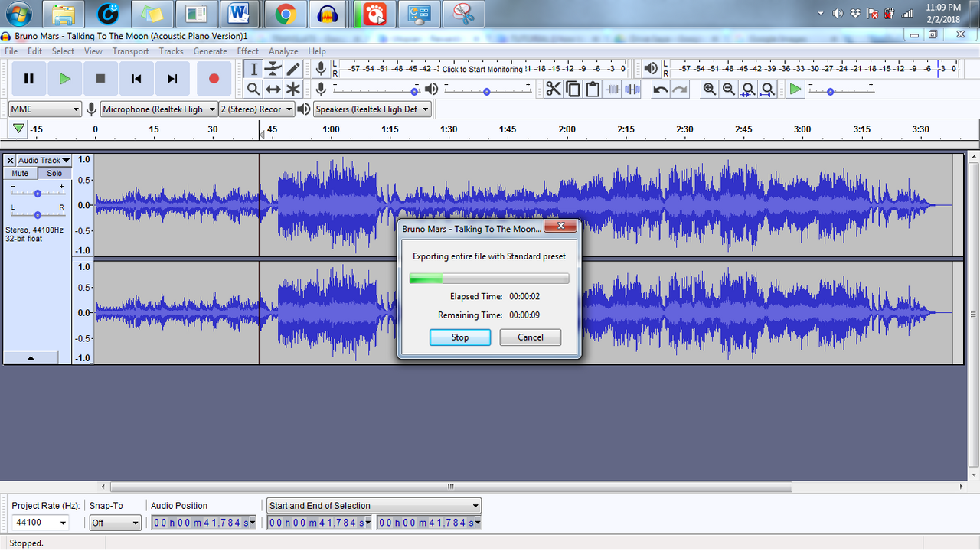Select the Multi-Tool asterisk icon
This screenshot has height=551, width=980.
[293, 89]
